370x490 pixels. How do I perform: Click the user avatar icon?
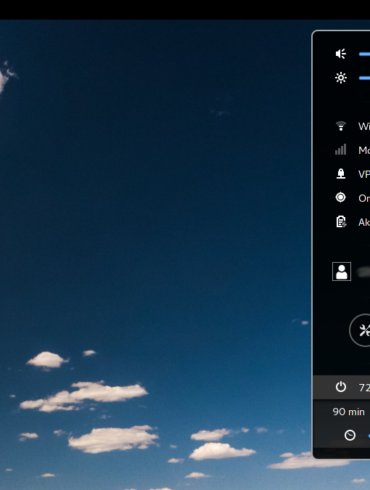tap(341, 272)
